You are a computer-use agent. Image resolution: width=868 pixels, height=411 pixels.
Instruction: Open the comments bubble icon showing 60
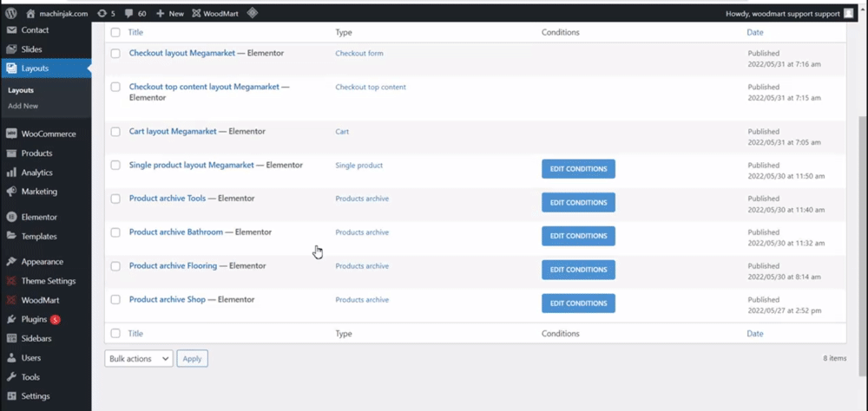pos(128,13)
